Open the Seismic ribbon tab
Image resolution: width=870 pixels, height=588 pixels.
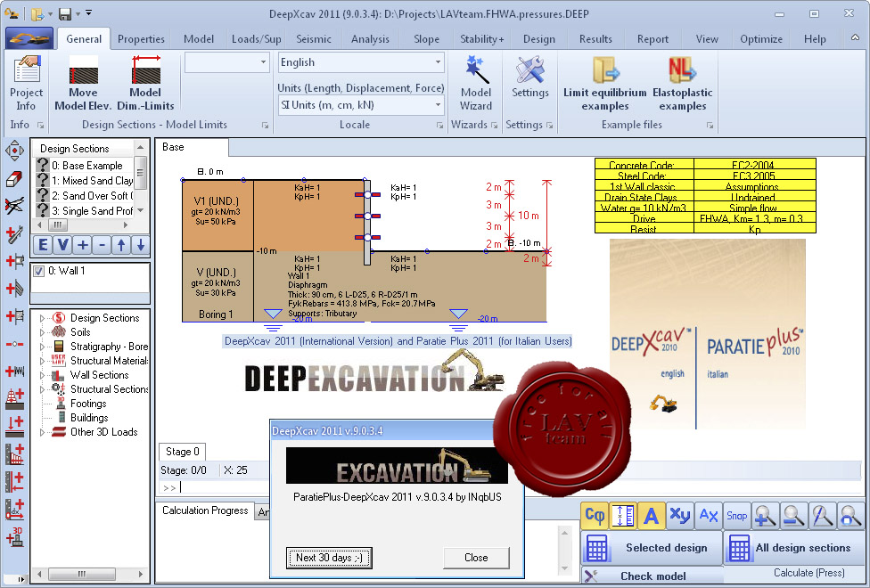[314, 39]
